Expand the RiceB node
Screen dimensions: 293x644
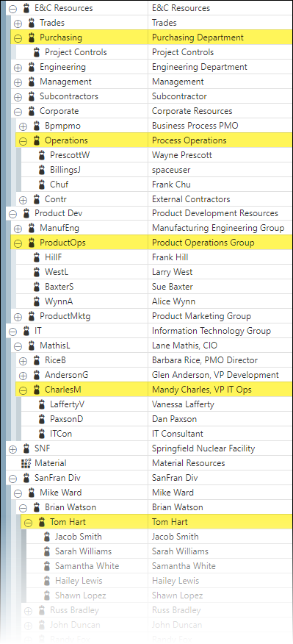[x=23, y=361]
